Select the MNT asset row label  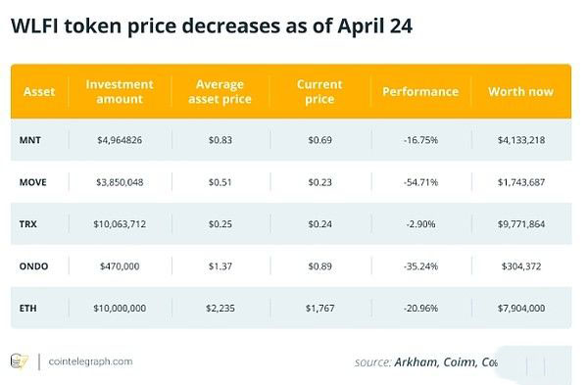(x=30, y=140)
